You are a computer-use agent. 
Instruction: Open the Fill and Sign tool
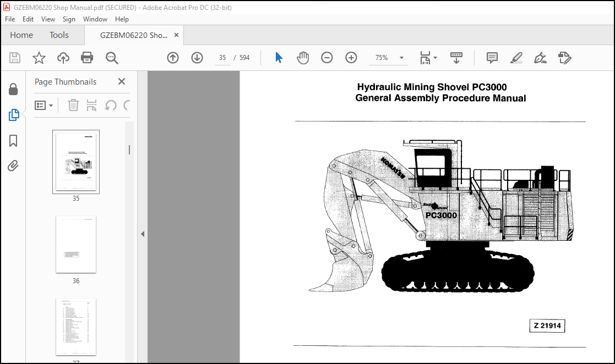540,58
